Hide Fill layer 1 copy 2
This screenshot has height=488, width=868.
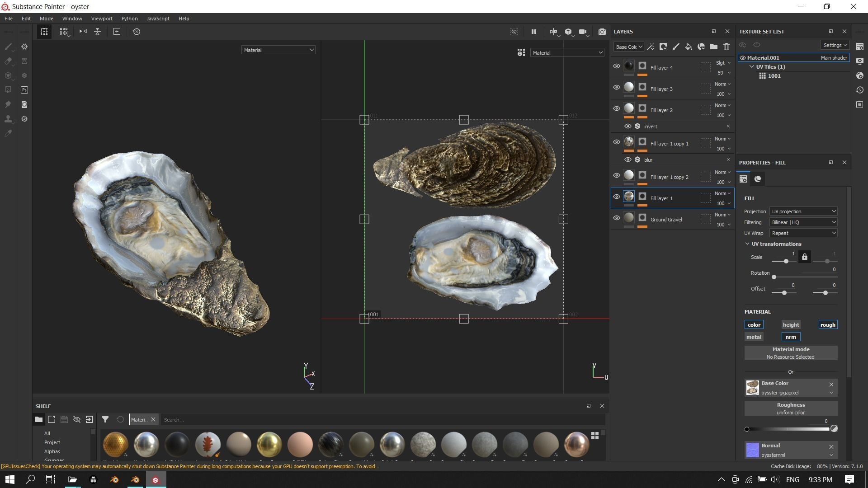(x=617, y=175)
